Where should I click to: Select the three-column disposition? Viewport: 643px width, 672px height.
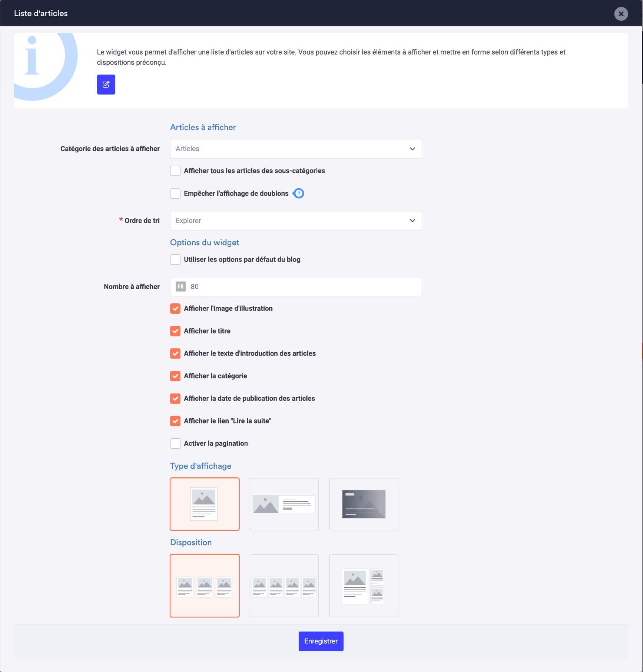(205, 586)
